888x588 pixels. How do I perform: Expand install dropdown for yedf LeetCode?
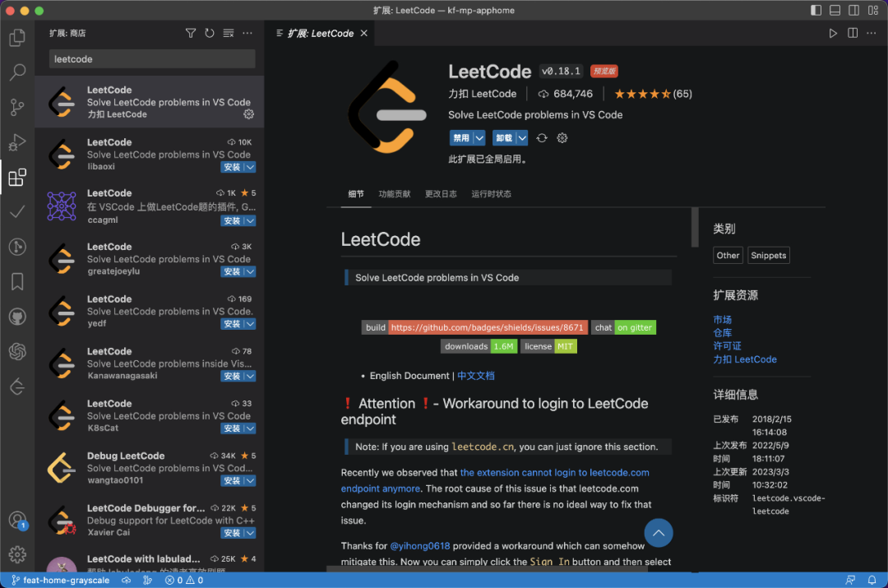click(x=250, y=324)
